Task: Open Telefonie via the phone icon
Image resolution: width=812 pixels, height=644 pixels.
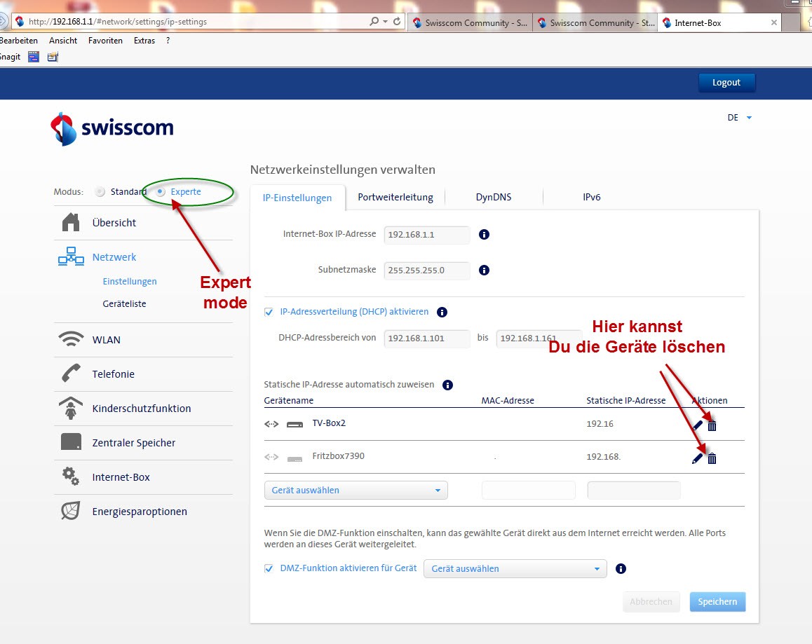Action: [x=70, y=374]
